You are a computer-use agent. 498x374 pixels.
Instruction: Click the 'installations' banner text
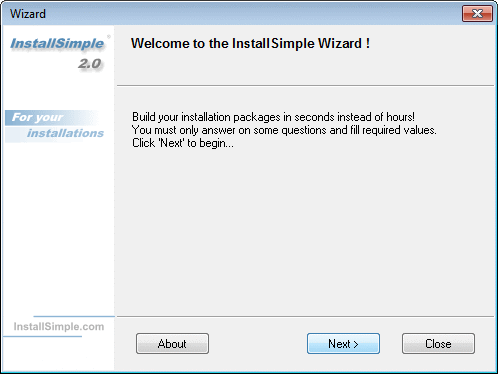(x=66, y=133)
